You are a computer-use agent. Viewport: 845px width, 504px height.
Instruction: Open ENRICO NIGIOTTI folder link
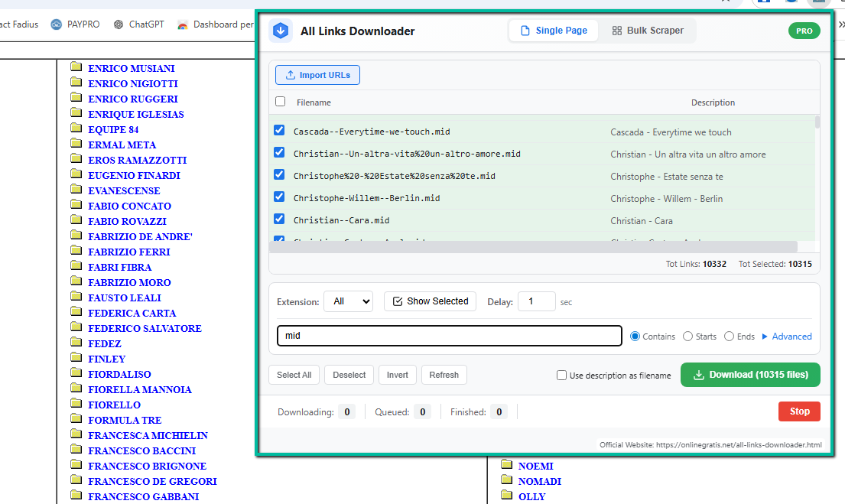[133, 83]
